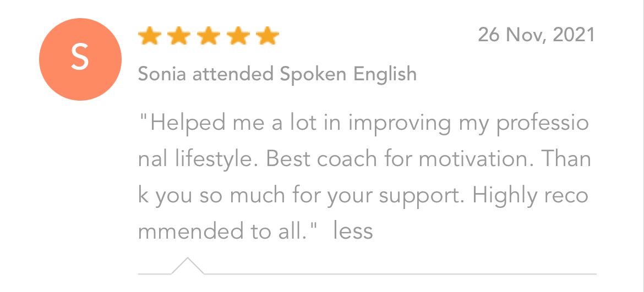The width and height of the screenshot is (644, 292).
Task: Click the first rating star
Action: tap(149, 36)
